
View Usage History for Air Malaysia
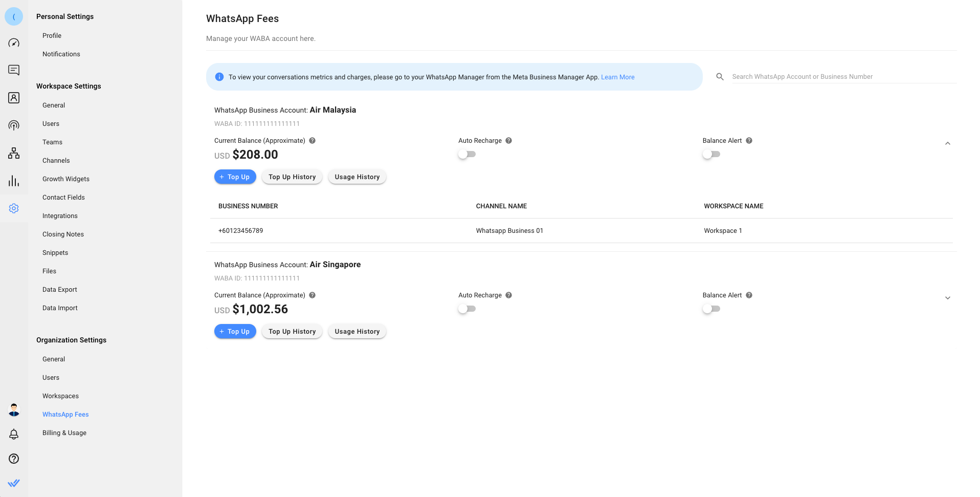tap(357, 177)
